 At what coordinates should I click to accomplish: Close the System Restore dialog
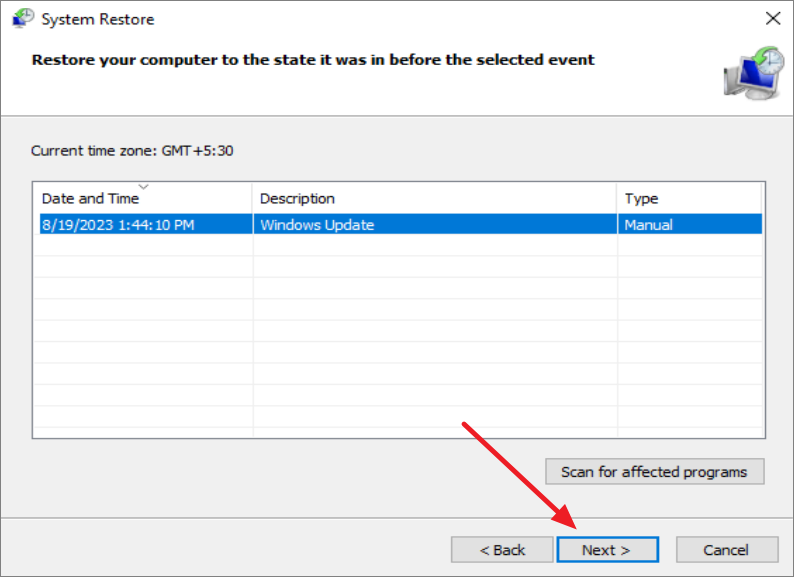pyautogui.click(x=773, y=18)
